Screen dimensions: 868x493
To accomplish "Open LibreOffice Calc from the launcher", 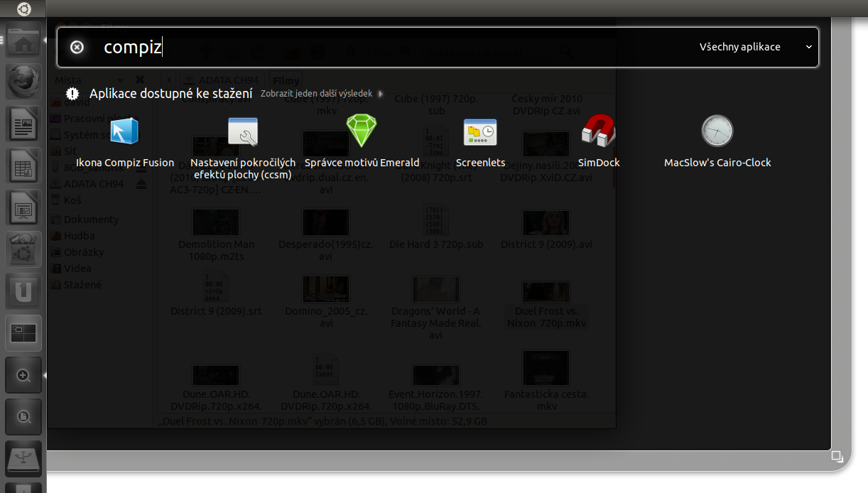I will click(x=23, y=167).
